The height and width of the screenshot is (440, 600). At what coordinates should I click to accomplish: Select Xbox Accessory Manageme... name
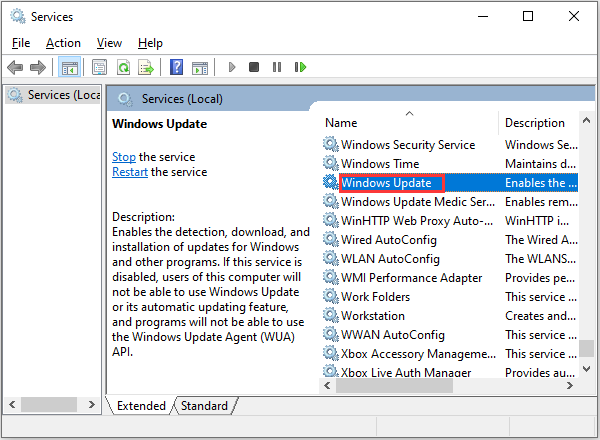[418, 354]
